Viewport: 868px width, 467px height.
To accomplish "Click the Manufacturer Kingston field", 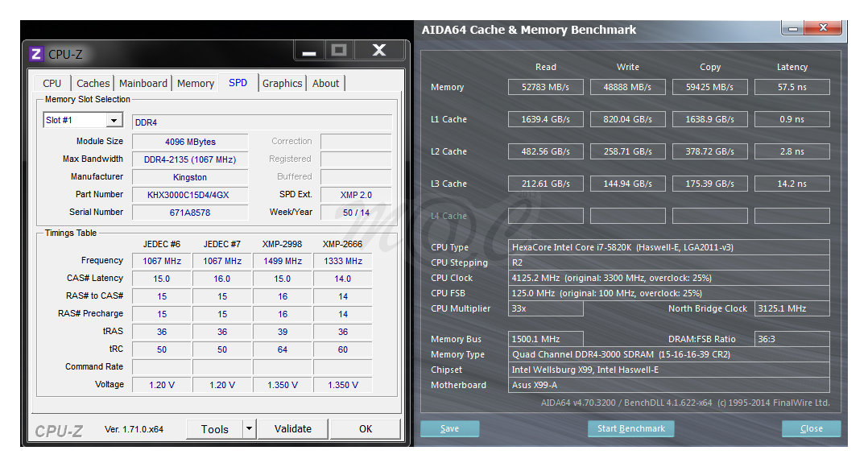I will (190, 177).
